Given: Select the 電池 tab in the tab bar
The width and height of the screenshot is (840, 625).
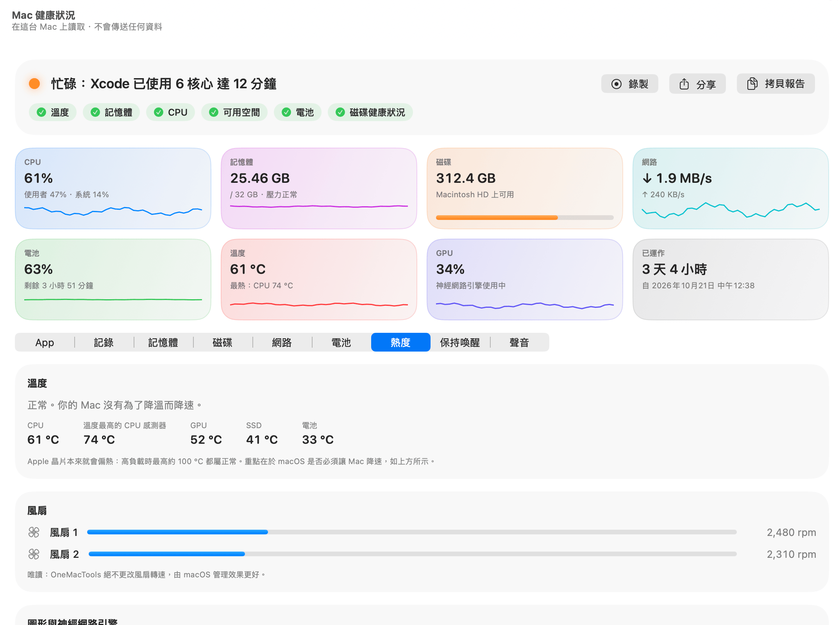Looking at the screenshot, I should pyautogui.click(x=341, y=343).
